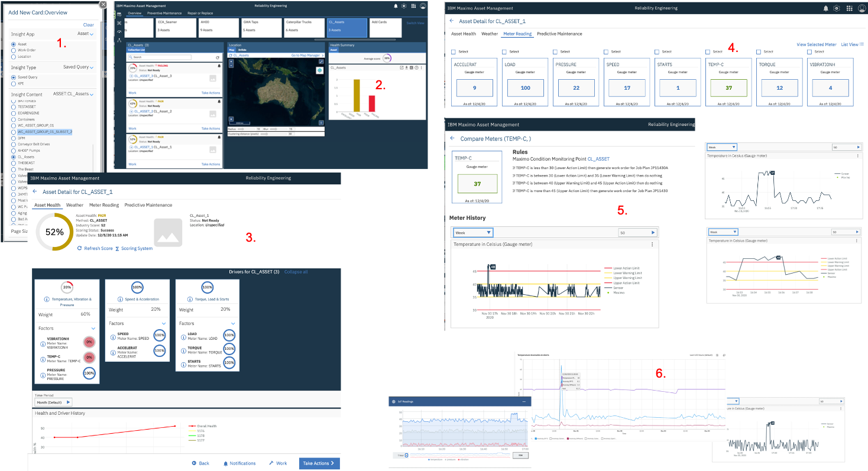Click Refresh Score for CL_ASSET_1

95,248
